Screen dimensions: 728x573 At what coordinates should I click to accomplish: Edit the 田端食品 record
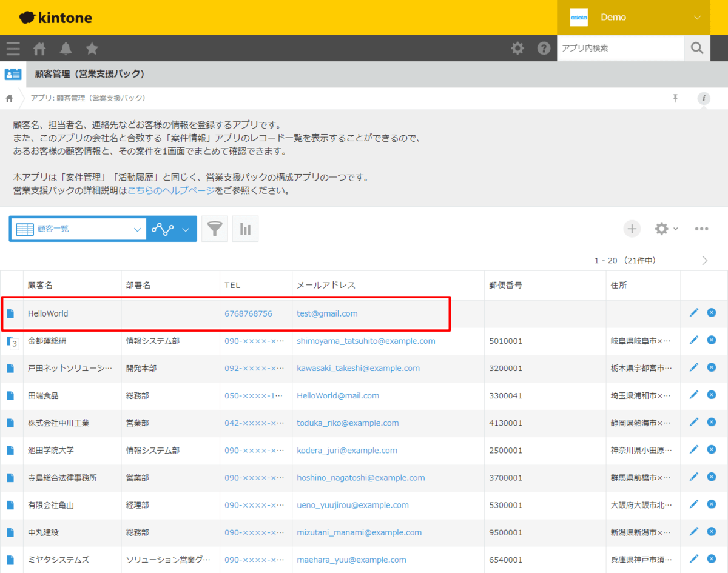tap(694, 395)
